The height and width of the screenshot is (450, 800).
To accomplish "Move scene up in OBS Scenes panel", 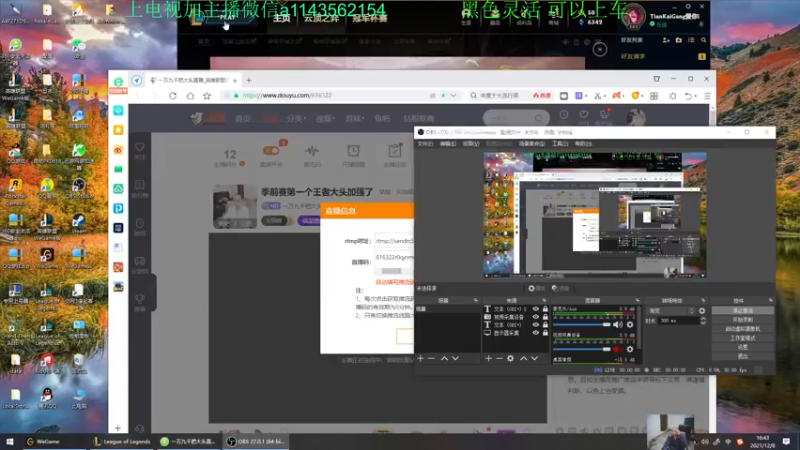I will click(444, 359).
